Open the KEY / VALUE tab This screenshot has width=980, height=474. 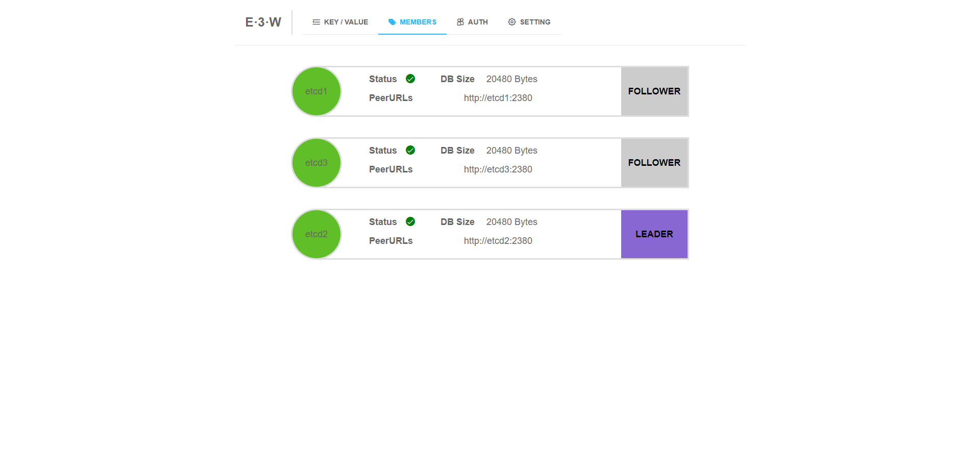340,22
